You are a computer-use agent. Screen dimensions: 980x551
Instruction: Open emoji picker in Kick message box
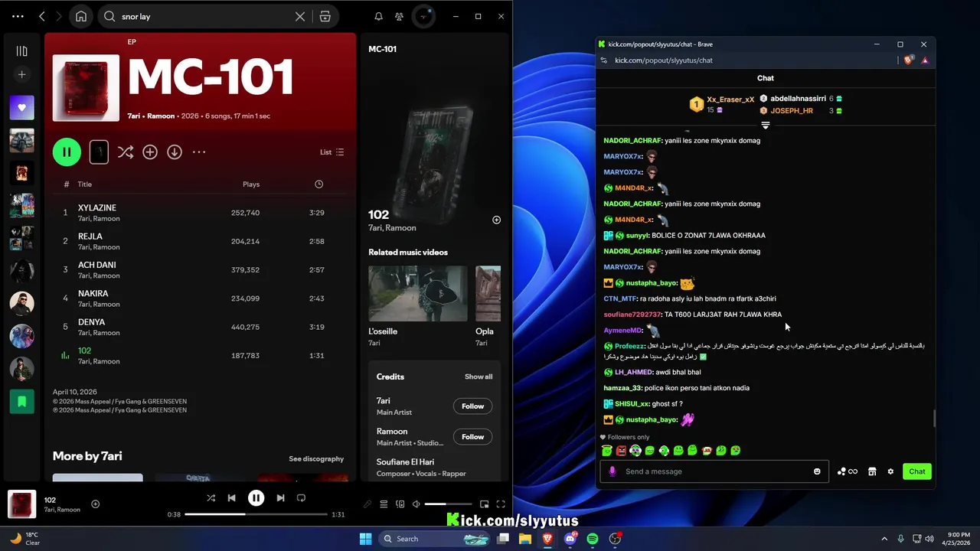[817, 471]
